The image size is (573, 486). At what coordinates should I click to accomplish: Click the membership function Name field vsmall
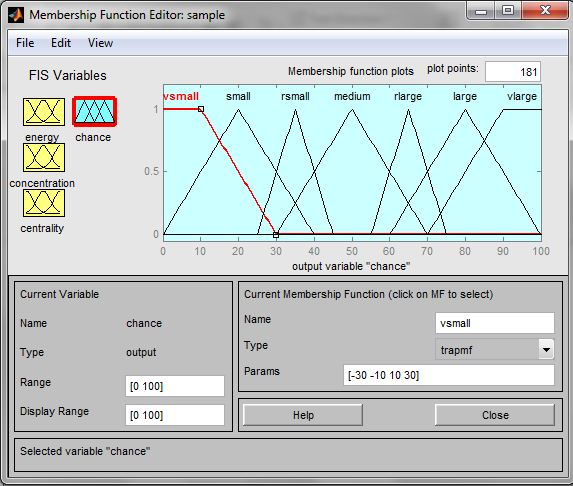point(495,323)
